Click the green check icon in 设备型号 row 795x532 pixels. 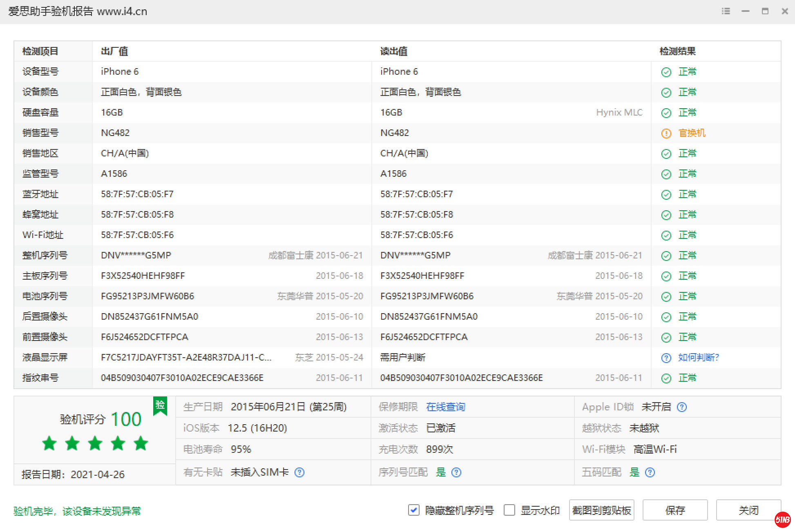666,72
